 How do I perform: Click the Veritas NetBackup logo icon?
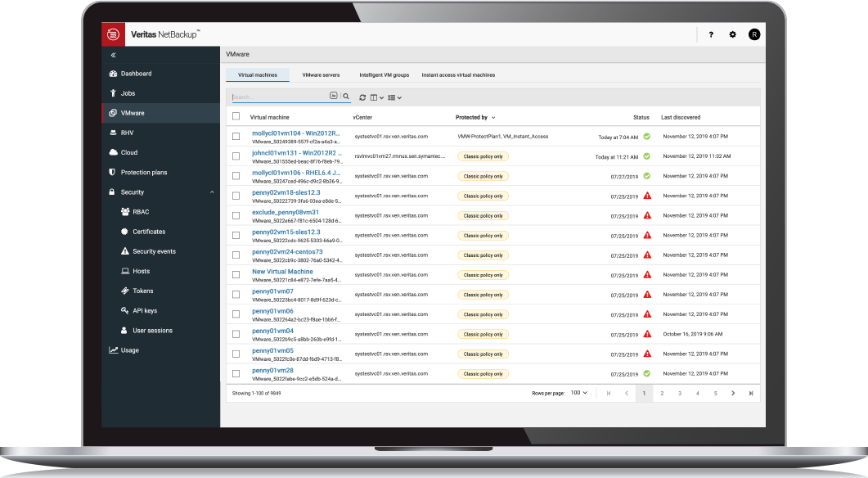pos(113,34)
